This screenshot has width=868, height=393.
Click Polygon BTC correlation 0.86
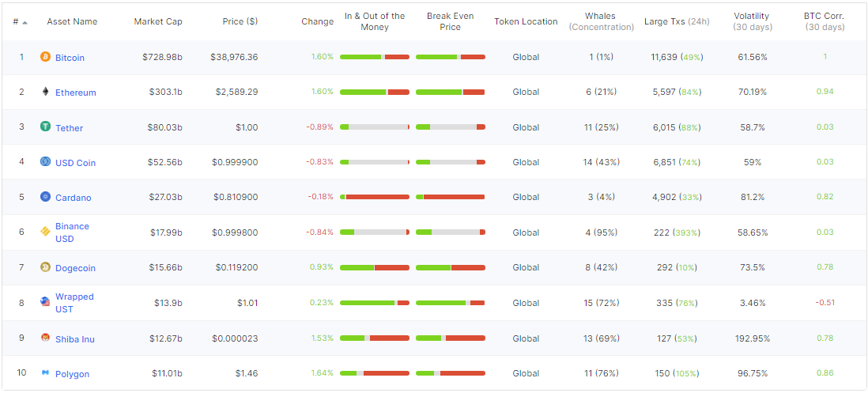(825, 372)
